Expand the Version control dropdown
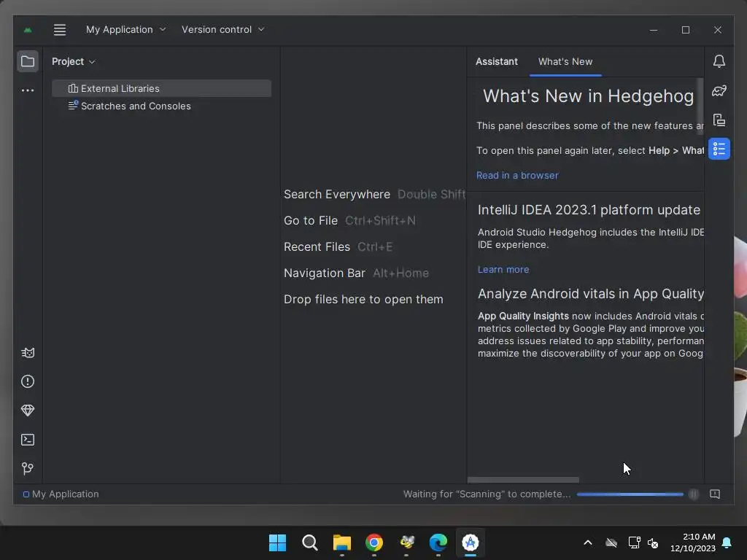 (222, 30)
